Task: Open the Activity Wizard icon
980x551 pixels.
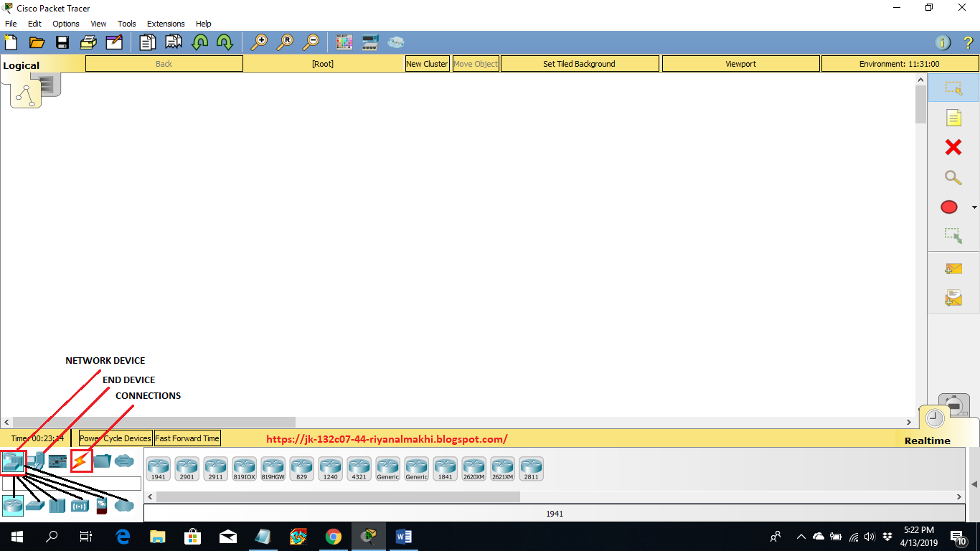Action: pyautogui.click(x=114, y=42)
